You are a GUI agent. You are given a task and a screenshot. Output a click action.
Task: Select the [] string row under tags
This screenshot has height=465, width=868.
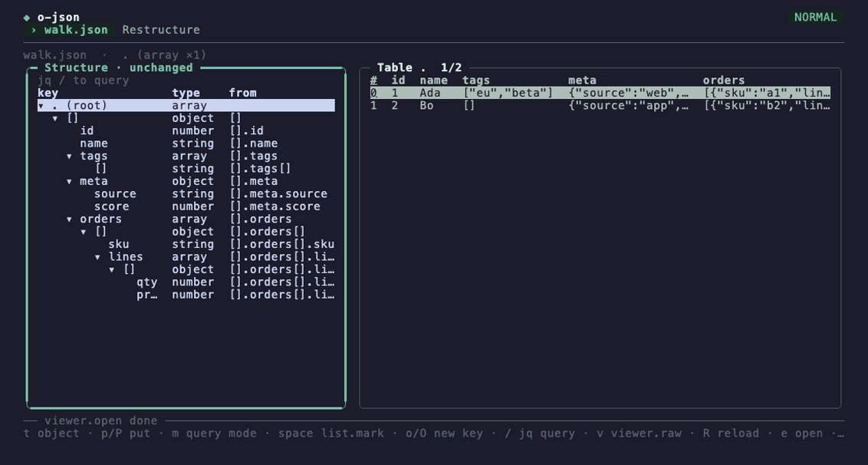(186, 169)
